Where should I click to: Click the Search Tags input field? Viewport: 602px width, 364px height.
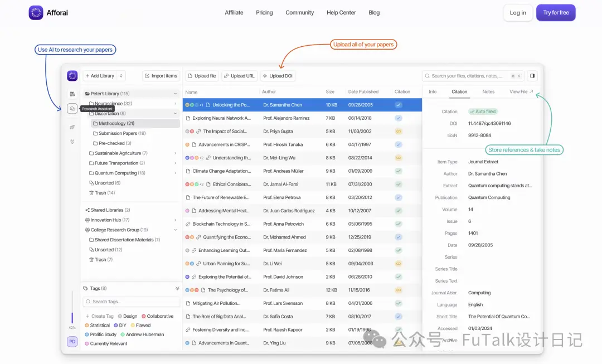click(x=132, y=302)
